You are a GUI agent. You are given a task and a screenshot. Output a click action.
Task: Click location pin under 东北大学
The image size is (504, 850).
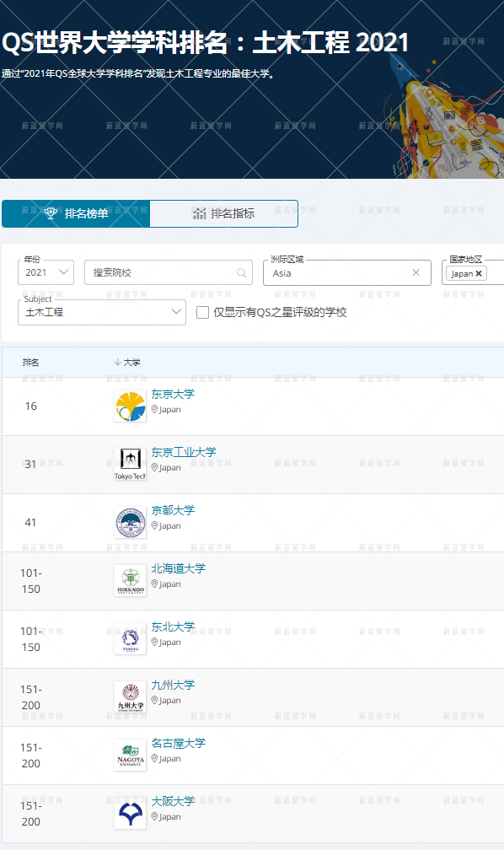pos(154,642)
